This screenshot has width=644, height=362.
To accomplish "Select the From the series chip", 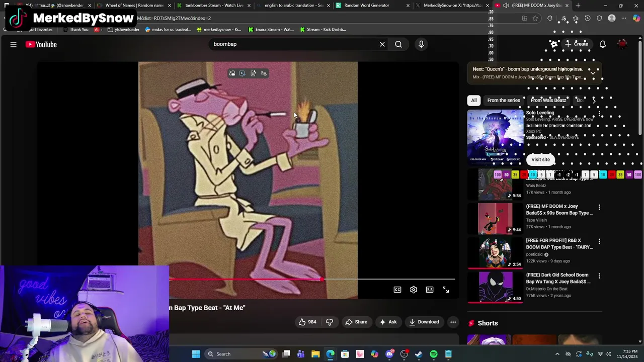I will click(x=504, y=100).
